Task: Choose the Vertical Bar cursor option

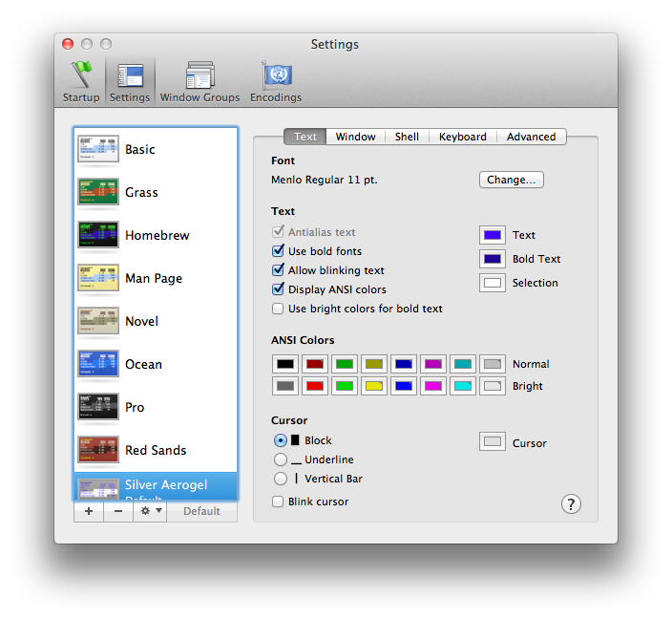Action: [x=281, y=479]
